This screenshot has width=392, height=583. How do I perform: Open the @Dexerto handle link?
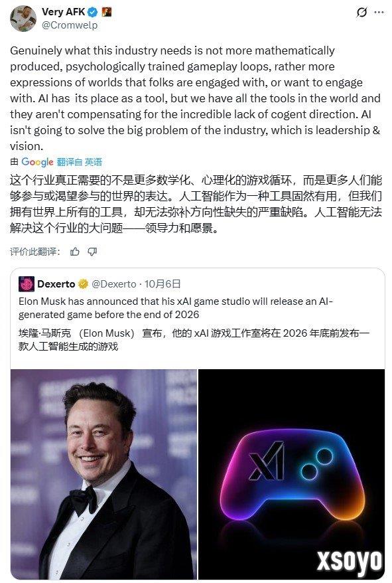[x=113, y=284]
